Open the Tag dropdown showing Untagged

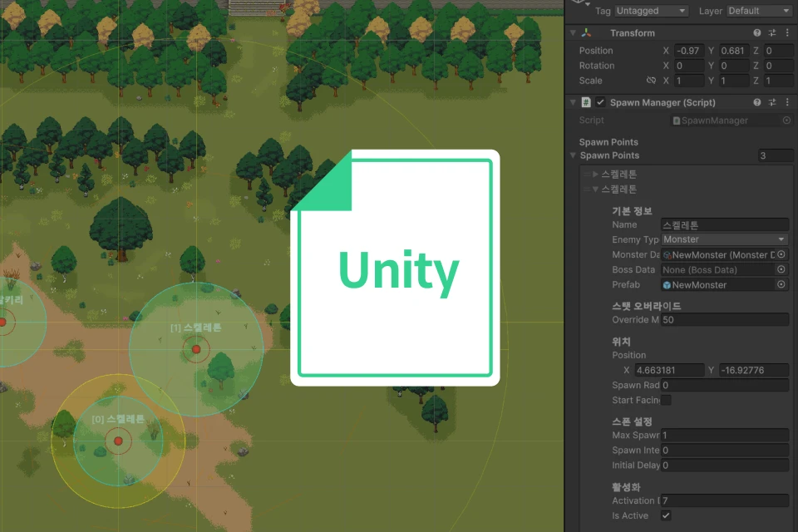click(x=652, y=11)
